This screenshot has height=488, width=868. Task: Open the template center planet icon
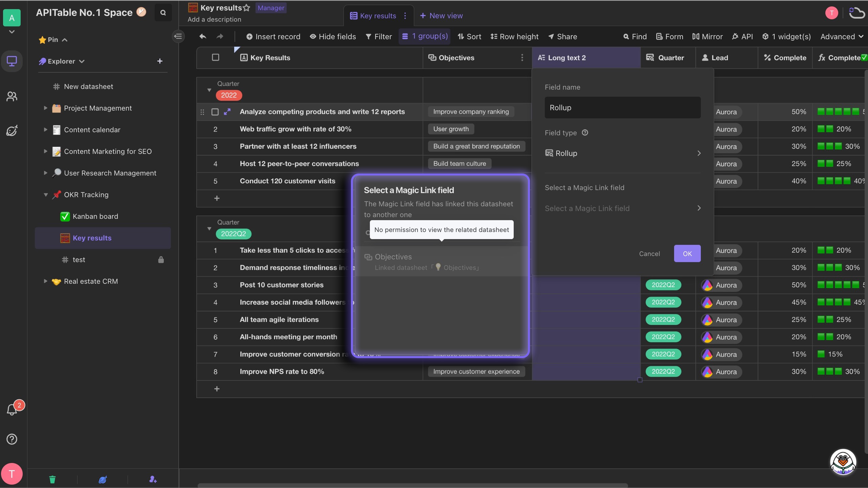103,479
